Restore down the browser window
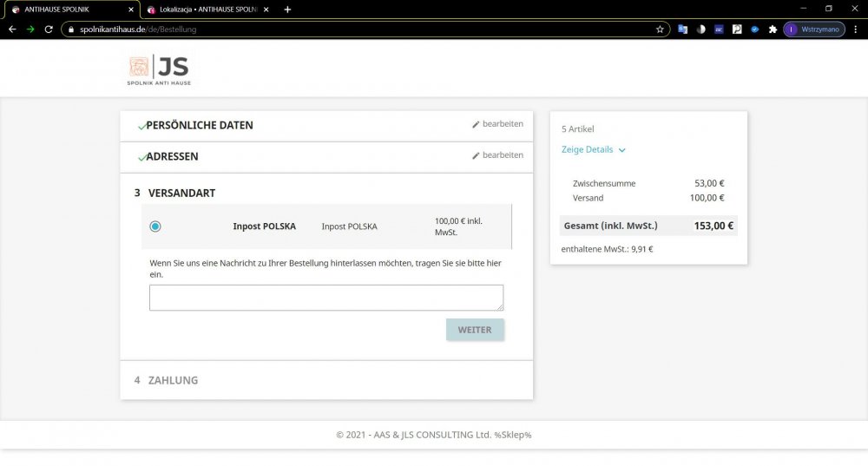This screenshot has width=868, height=466. pyautogui.click(x=829, y=9)
